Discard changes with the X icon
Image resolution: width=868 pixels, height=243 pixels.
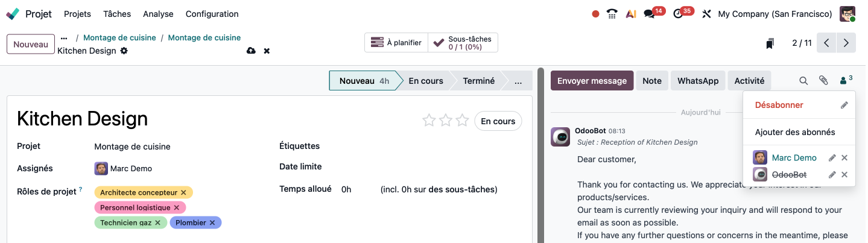point(267,51)
